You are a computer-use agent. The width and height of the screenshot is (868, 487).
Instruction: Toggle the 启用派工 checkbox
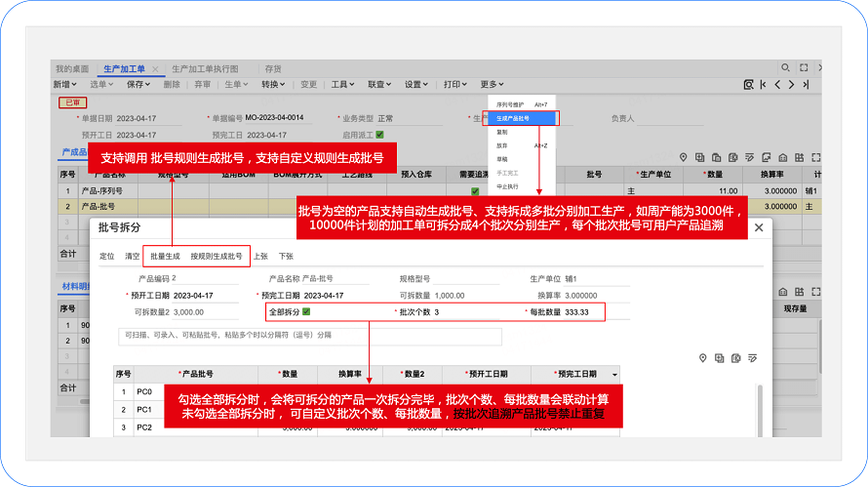click(x=379, y=135)
